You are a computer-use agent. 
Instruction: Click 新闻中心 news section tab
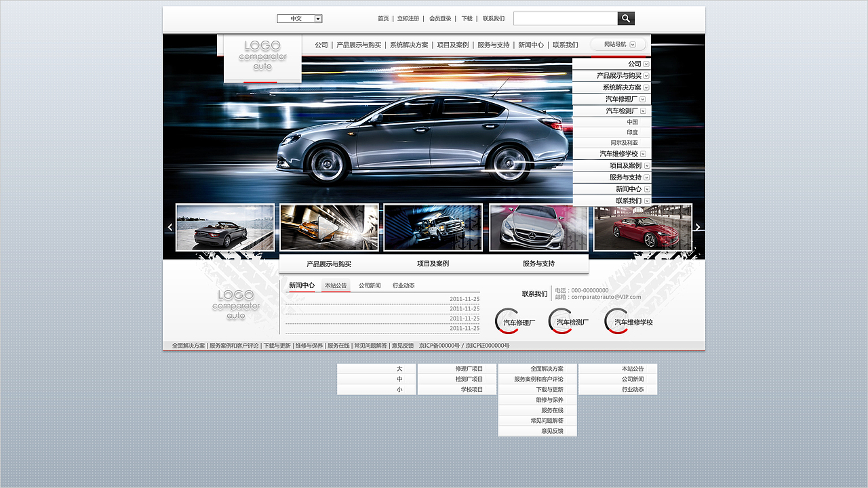[302, 285]
